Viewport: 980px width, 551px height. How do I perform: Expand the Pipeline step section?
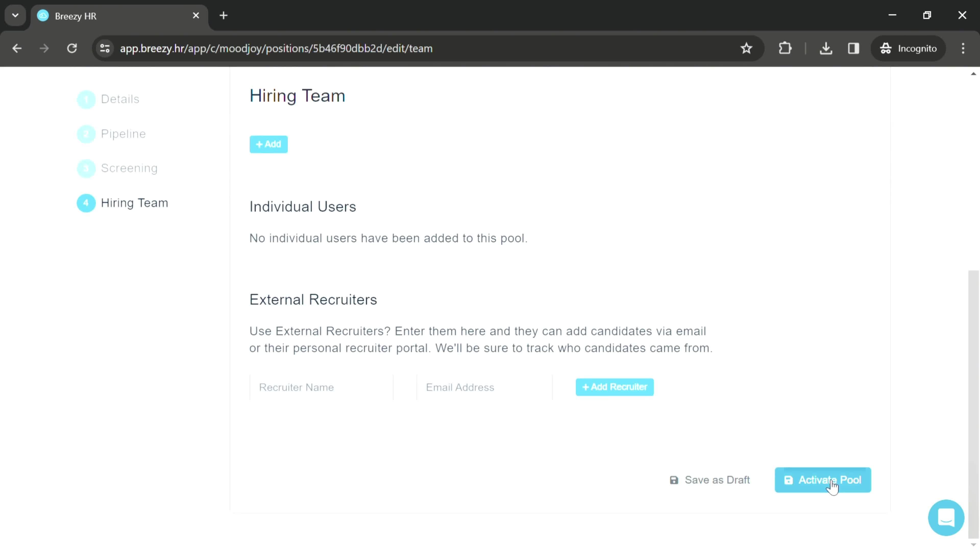click(123, 133)
